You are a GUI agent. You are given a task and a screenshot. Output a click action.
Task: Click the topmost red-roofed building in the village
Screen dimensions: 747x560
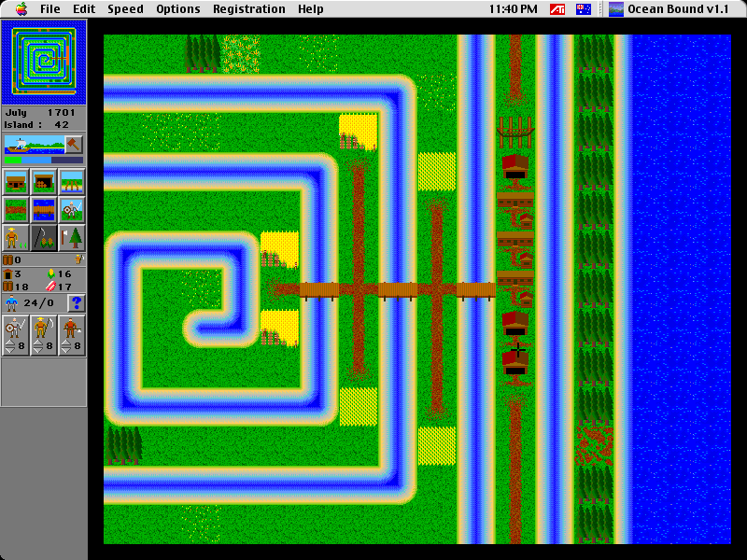(515, 167)
